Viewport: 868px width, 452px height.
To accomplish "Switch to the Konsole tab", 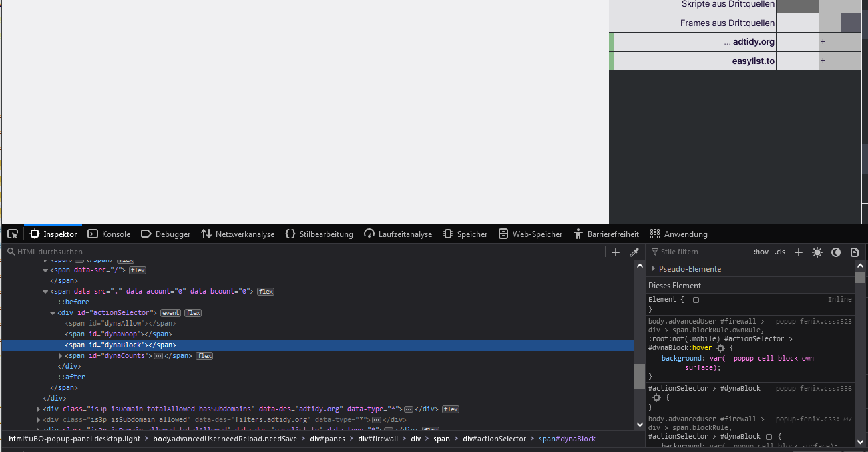I will pyautogui.click(x=109, y=234).
